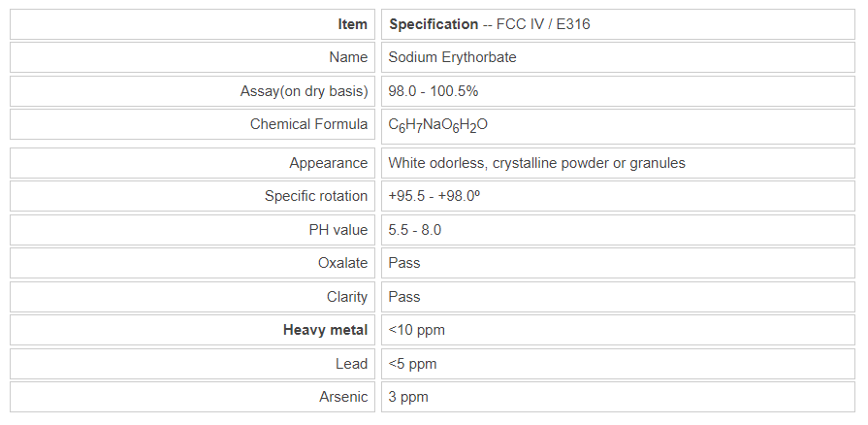
Task: Select the '98.0 - 100.5%' assay value
Action: pos(434,91)
